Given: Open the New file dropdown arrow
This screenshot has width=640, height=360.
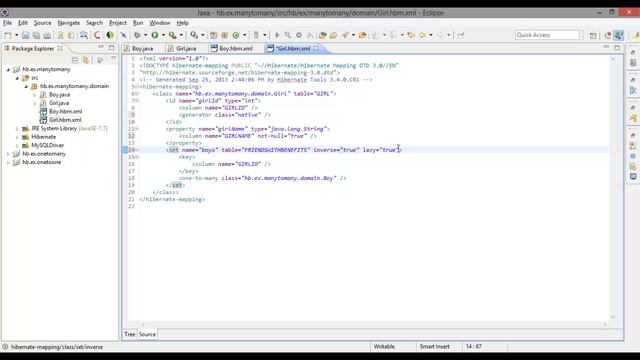Looking at the screenshot, I should [16, 35].
